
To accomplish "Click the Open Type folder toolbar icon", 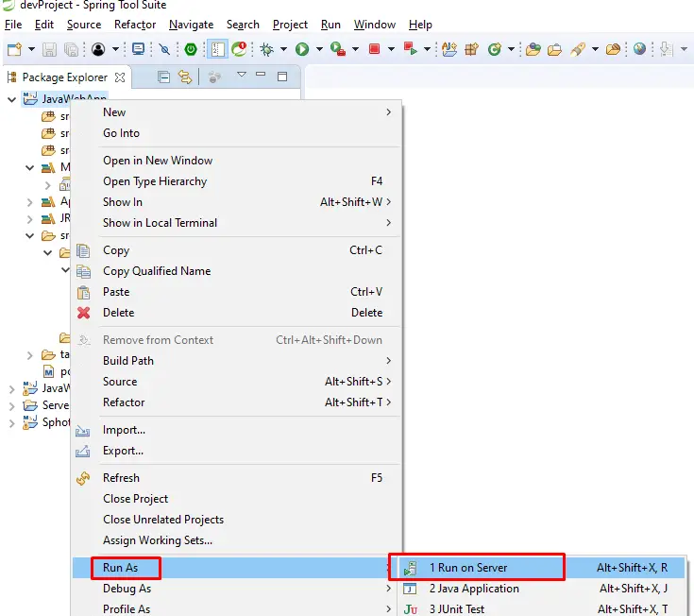I will pyautogui.click(x=533, y=49).
